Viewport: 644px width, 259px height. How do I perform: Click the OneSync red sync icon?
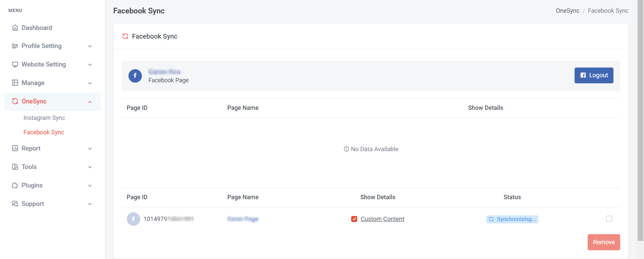coord(15,101)
